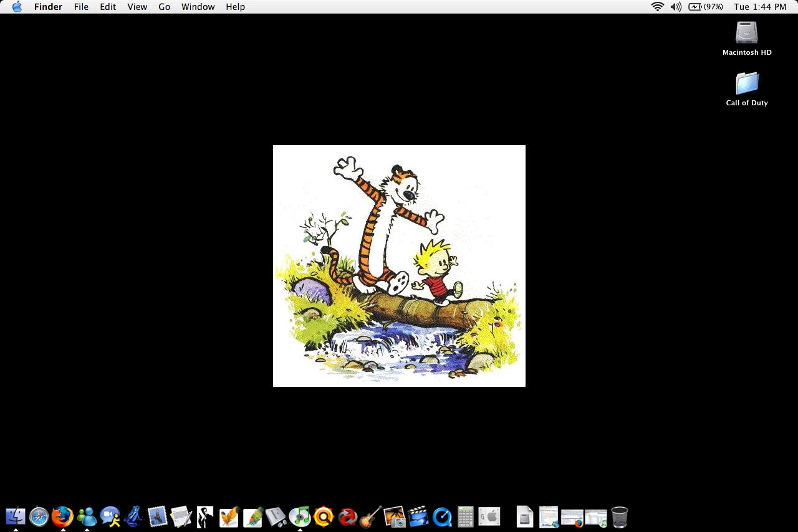This screenshot has height=532, width=798.
Task: Open the orange magnifier search app
Action: [x=324, y=516]
